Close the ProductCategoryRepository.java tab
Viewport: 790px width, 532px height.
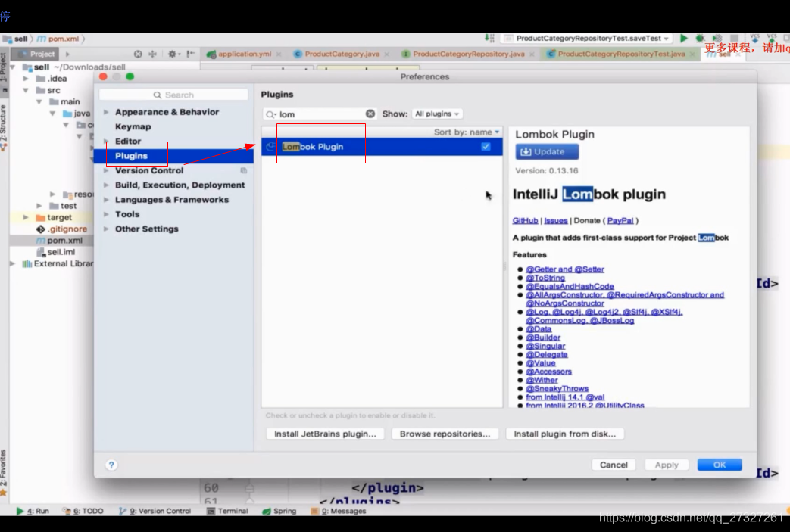point(532,54)
